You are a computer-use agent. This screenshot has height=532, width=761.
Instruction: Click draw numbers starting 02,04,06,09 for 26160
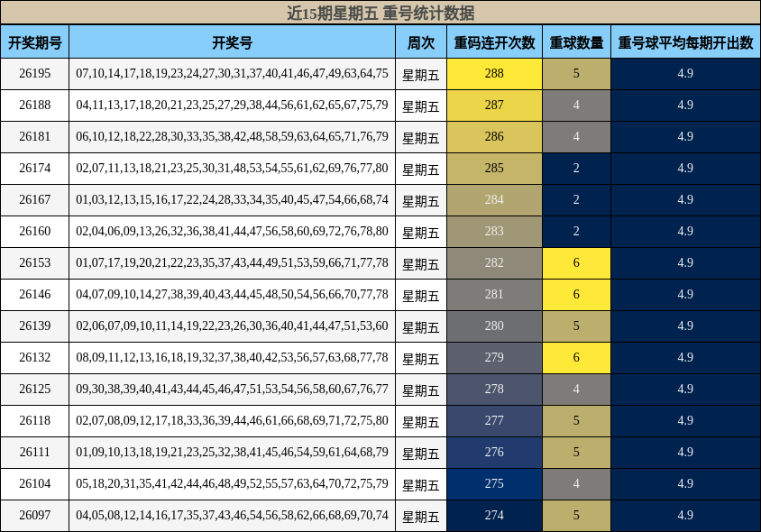tap(232, 231)
